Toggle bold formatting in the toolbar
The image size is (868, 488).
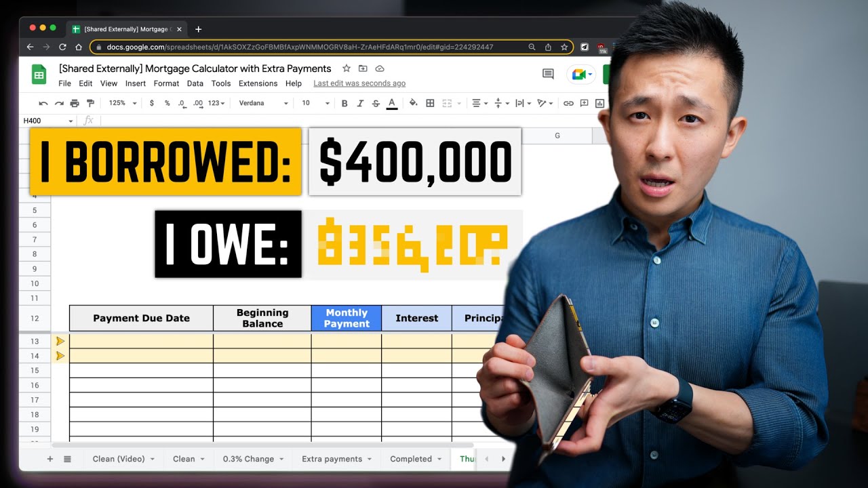point(344,103)
